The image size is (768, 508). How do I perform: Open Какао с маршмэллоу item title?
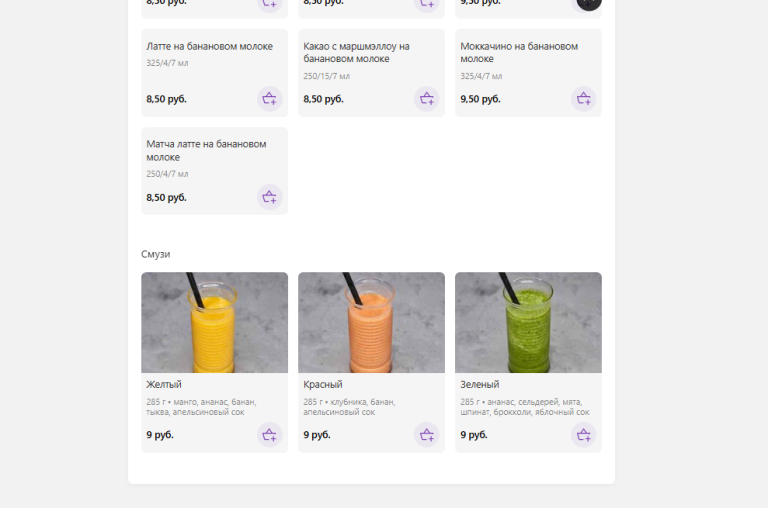(x=356, y=52)
